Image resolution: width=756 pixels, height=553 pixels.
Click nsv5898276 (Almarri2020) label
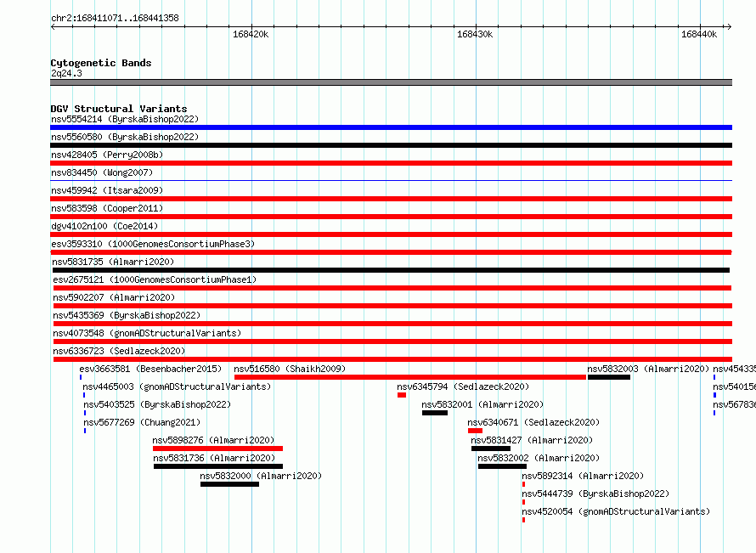[x=213, y=440]
